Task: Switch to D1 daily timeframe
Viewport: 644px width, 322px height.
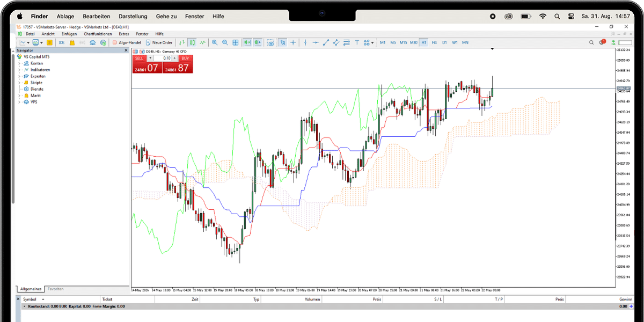Action: (x=444, y=42)
